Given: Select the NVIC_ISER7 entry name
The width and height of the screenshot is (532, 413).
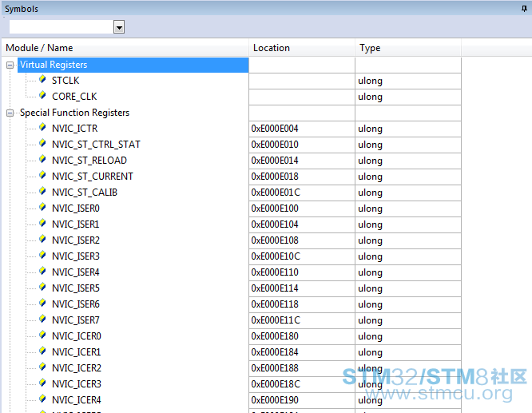Looking at the screenshot, I should 76,320.
